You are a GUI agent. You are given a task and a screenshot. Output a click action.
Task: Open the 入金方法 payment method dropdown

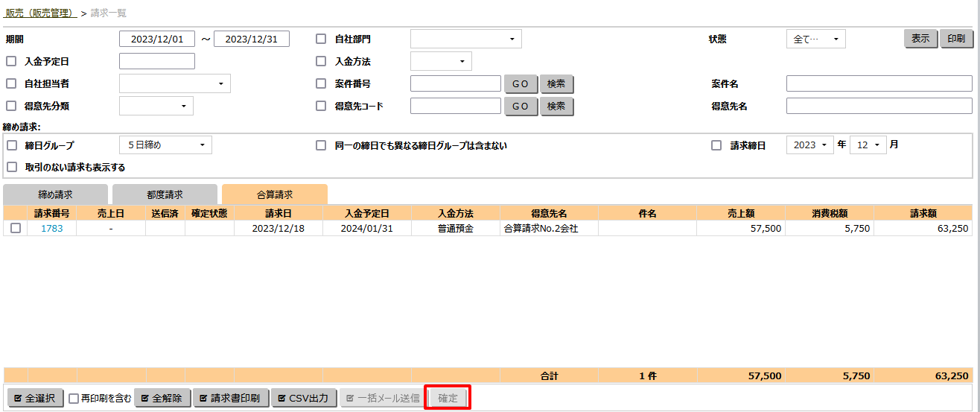pyautogui.click(x=441, y=61)
